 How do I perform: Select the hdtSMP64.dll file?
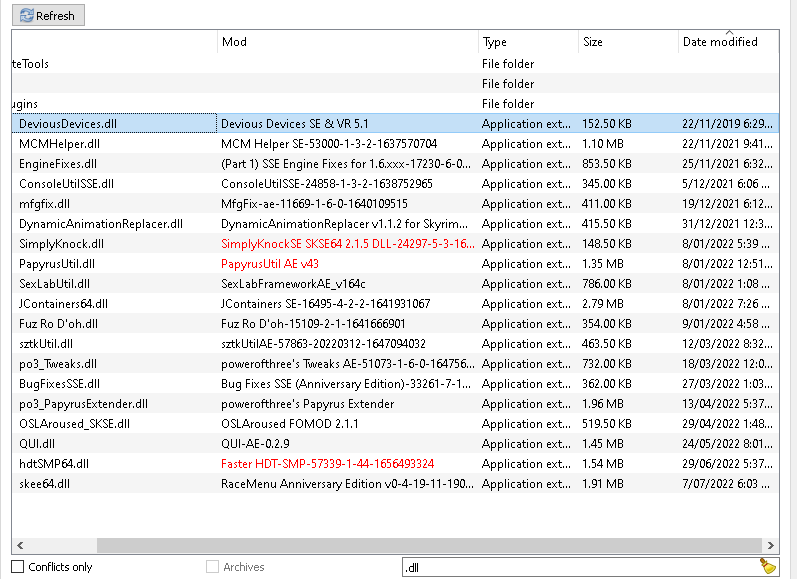point(54,464)
